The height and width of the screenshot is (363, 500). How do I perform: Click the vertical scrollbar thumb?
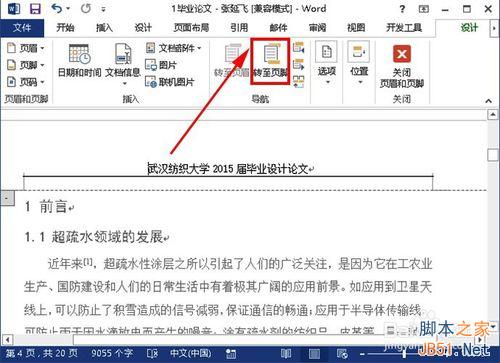point(493,155)
